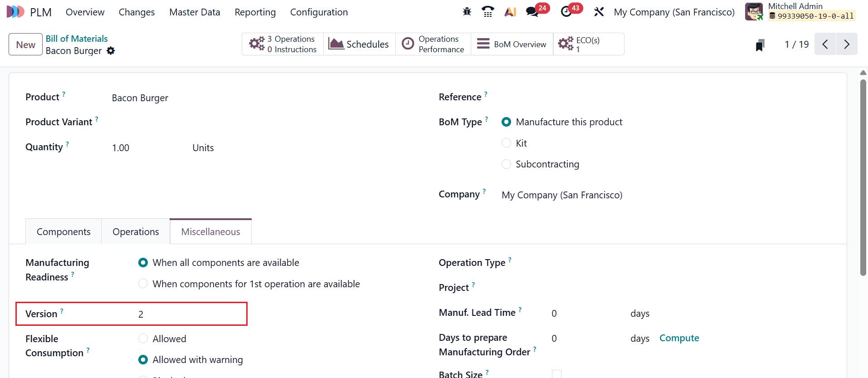Viewport: 868px width, 378px height.
Task: Show help tooltip for Manuf. Lead Time
Action: 520,309
